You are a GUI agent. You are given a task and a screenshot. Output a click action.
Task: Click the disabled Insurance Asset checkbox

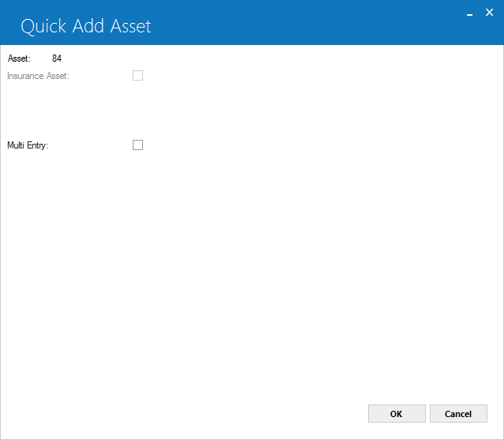137,76
